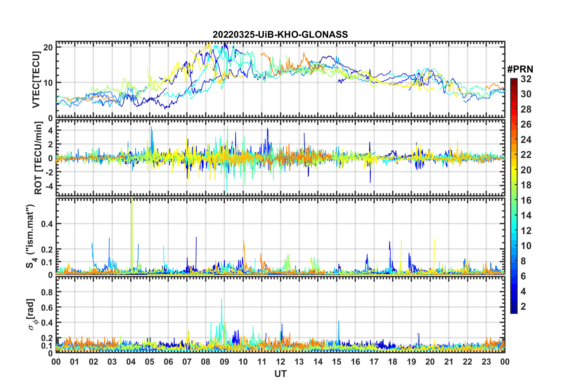Click the VTEC axis tick label 10
561x392 pixels.
[x=48, y=83]
